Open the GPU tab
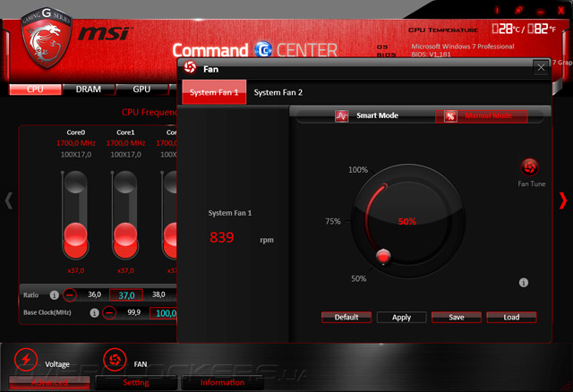 [141, 89]
